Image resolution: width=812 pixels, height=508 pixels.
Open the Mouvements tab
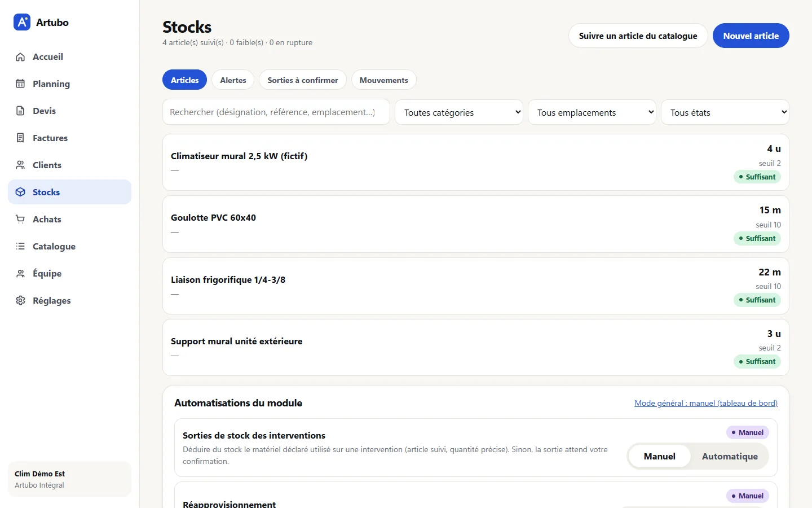(x=384, y=80)
